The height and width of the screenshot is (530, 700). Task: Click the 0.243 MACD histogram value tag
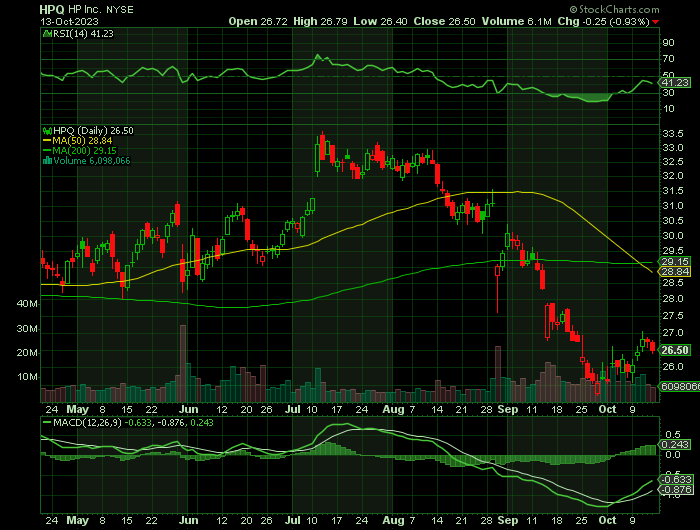point(675,445)
